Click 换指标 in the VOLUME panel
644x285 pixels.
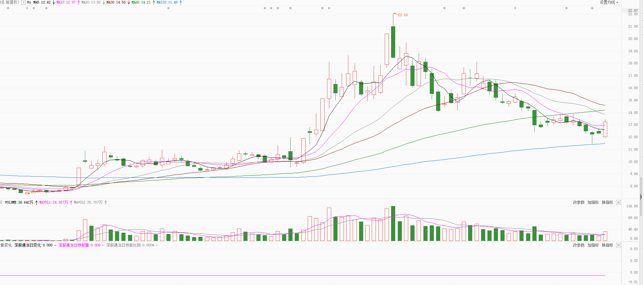point(607,202)
